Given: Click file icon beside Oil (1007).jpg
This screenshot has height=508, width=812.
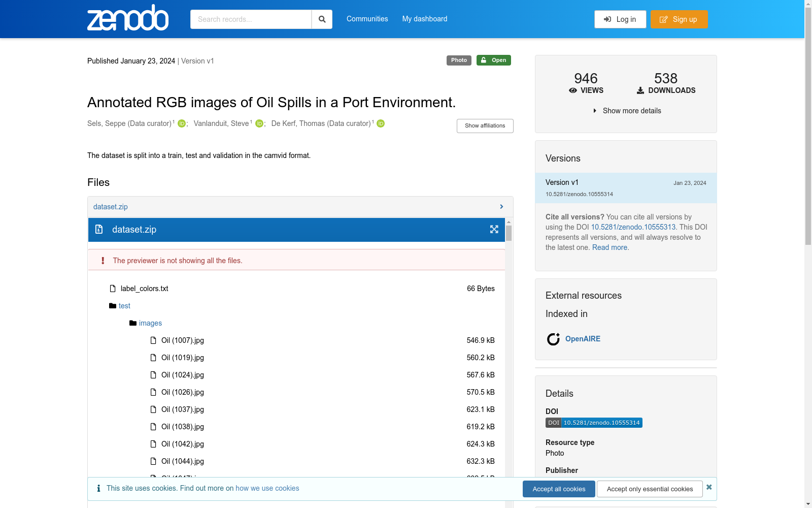Looking at the screenshot, I should tap(153, 340).
